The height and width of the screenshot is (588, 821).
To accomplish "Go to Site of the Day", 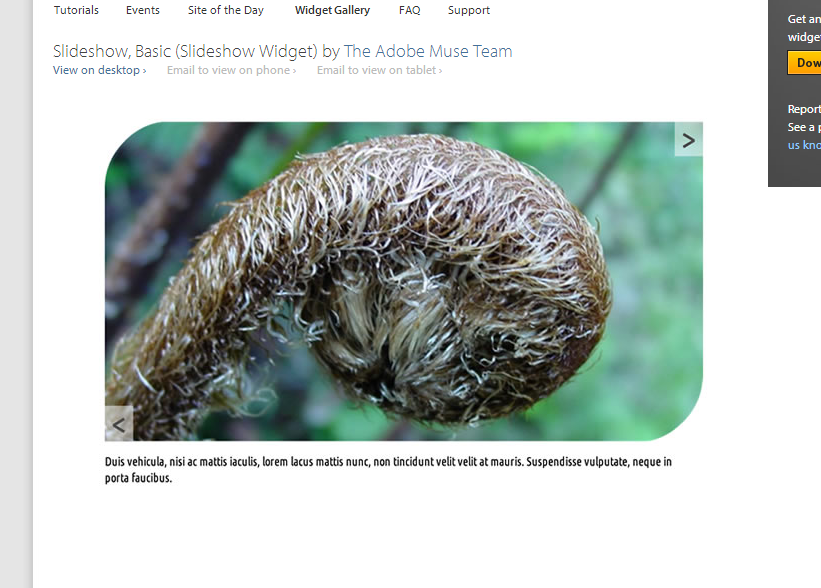I will pos(226,10).
